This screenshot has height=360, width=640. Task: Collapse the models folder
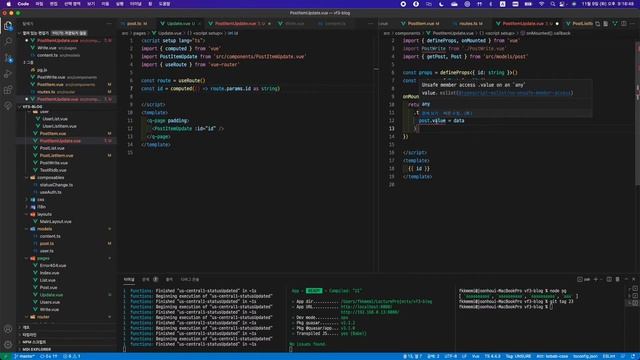tap(27, 229)
